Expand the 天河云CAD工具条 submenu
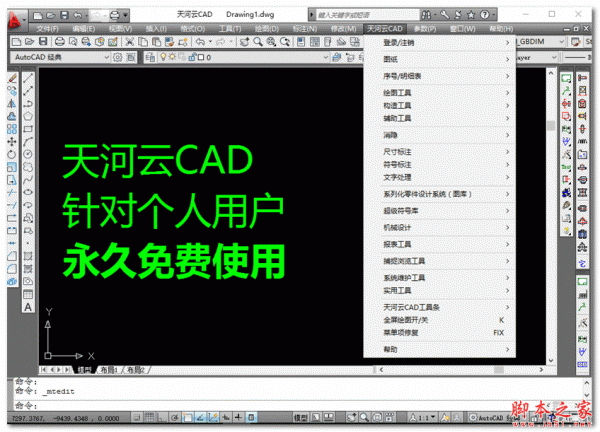 439,307
